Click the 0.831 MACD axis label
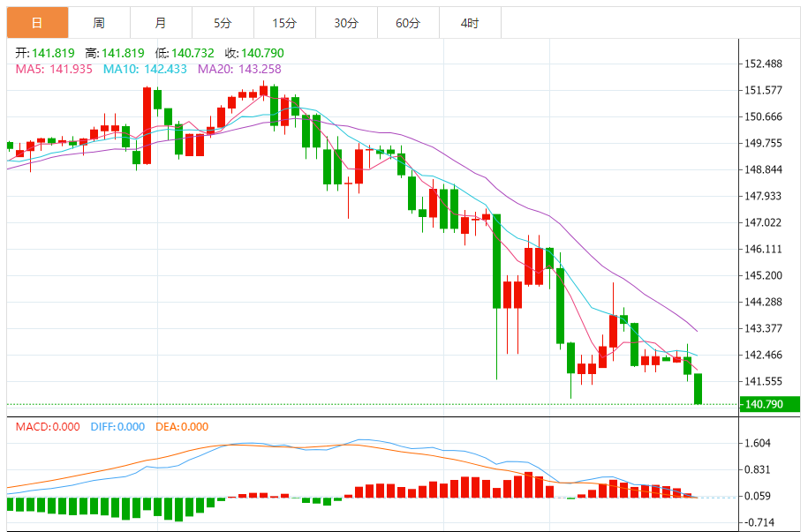 click(758, 469)
